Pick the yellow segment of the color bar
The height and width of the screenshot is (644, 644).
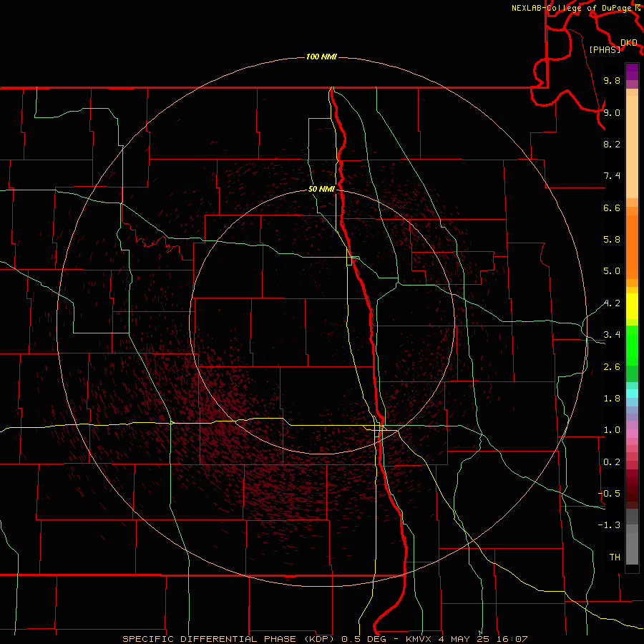[632, 306]
